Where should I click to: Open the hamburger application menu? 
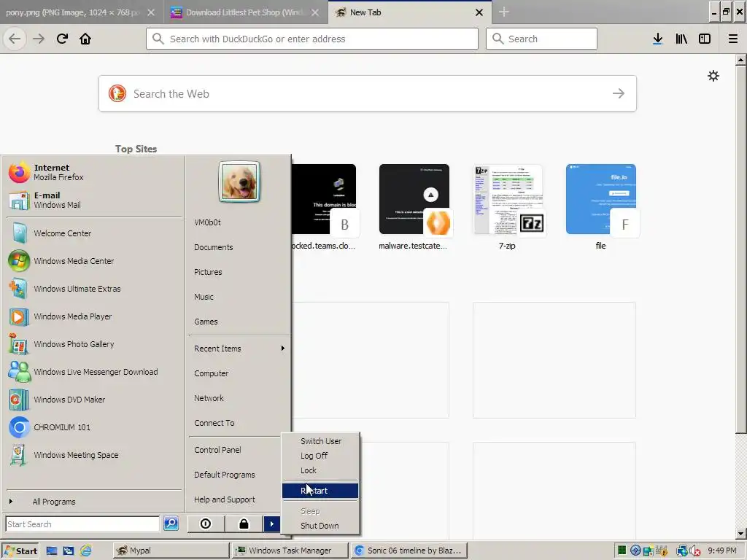click(x=732, y=39)
